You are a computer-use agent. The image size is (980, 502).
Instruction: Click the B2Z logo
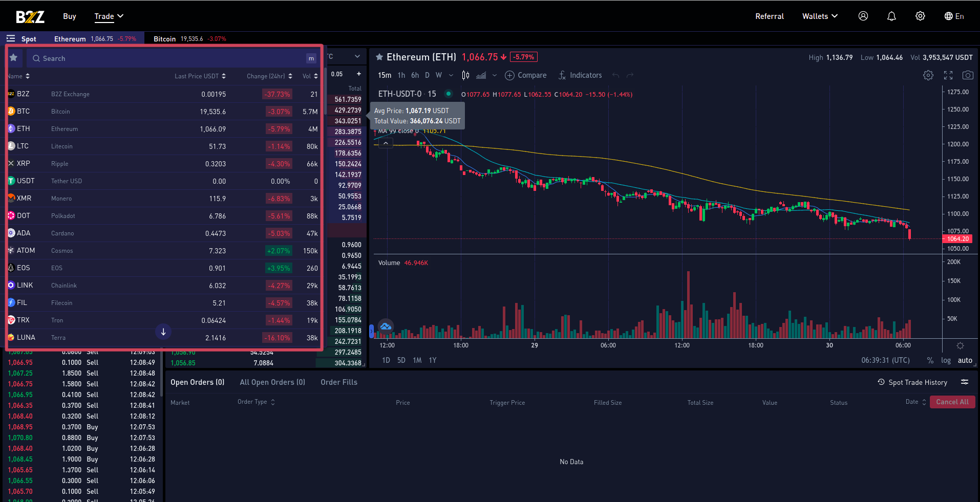pos(30,16)
